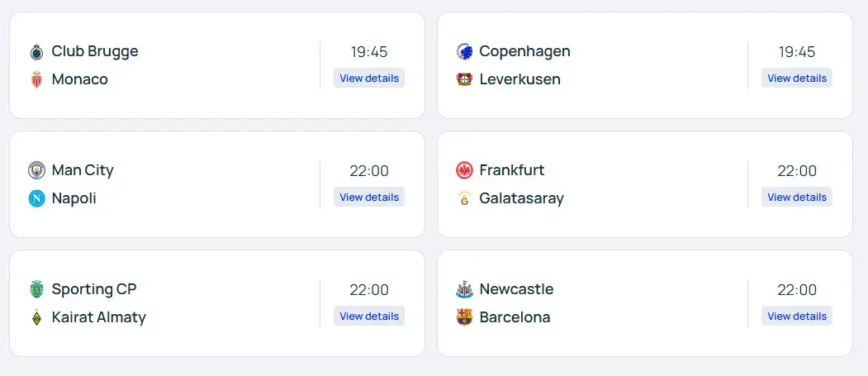Viewport: 868px width, 376px height.
Task: Click the Club Brugge team crest
Action: pos(36,52)
